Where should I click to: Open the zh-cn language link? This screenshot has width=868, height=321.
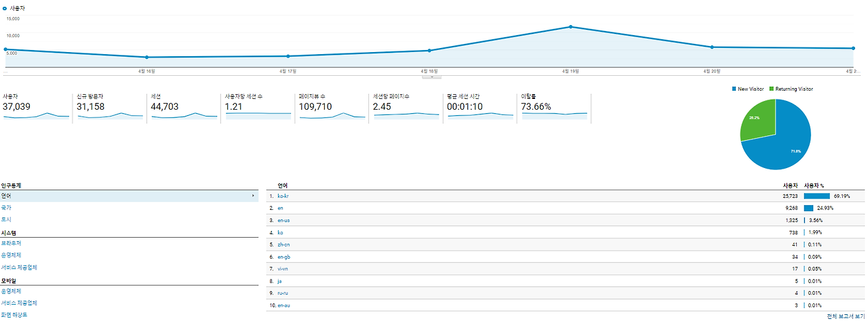coord(283,244)
